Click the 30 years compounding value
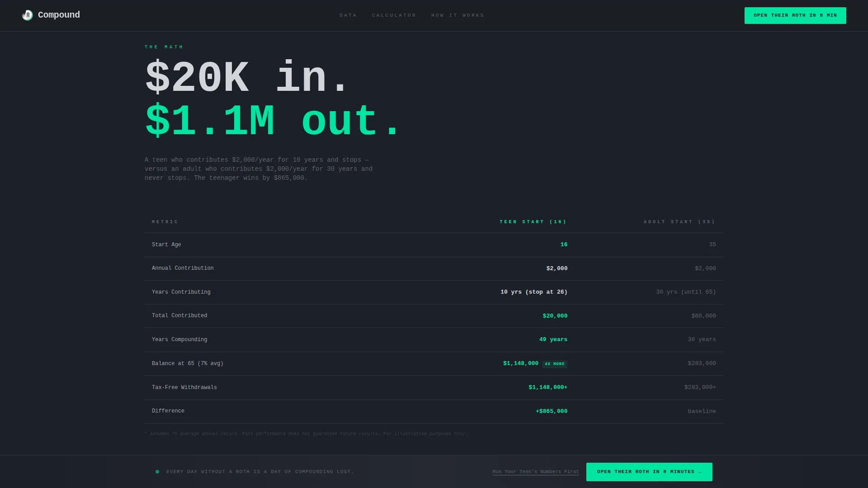This screenshot has height=488, width=868. tap(702, 339)
